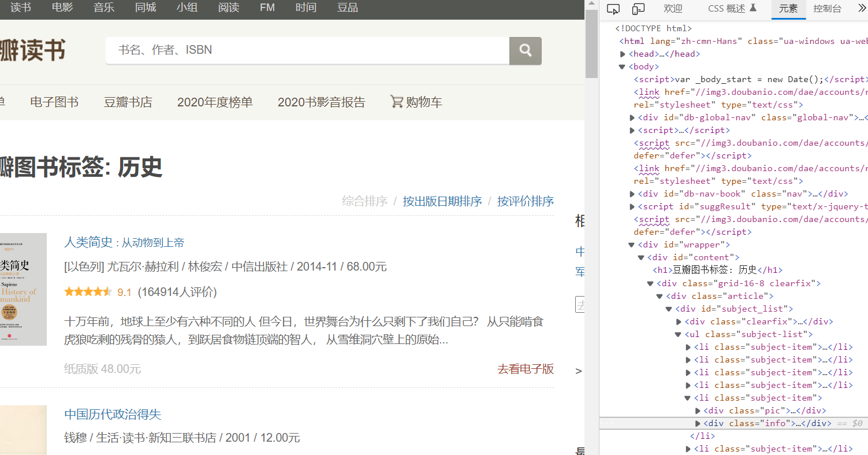Image resolution: width=868 pixels, height=455 pixels.
Task: Open the 2020年度榜单 link
Action: click(215, 102)
